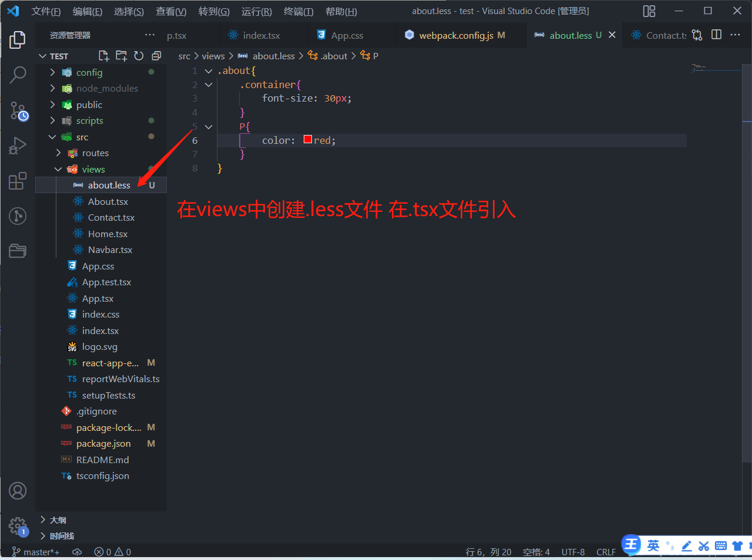Click New File icon in explorer header
Screen dimensions: 752x560
click(104, 56)
